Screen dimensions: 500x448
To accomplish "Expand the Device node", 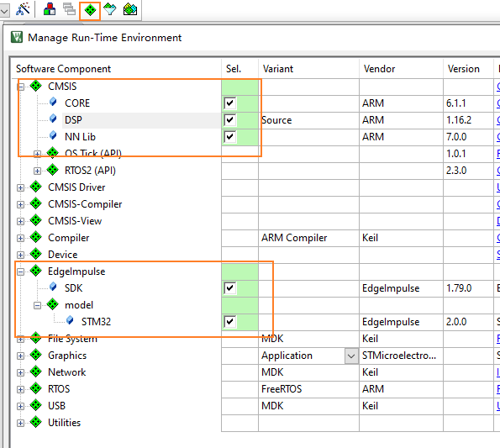I will pos(21,255).
